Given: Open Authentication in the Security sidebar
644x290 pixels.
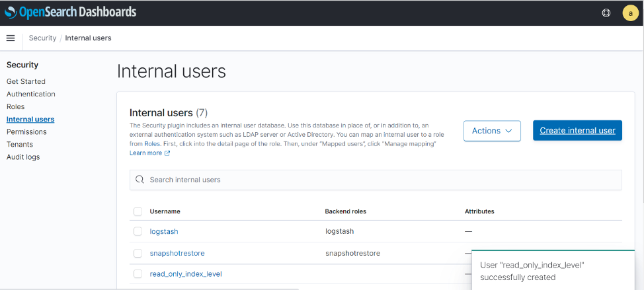Looking at the screenshot, I should click(x=31, y=94).
